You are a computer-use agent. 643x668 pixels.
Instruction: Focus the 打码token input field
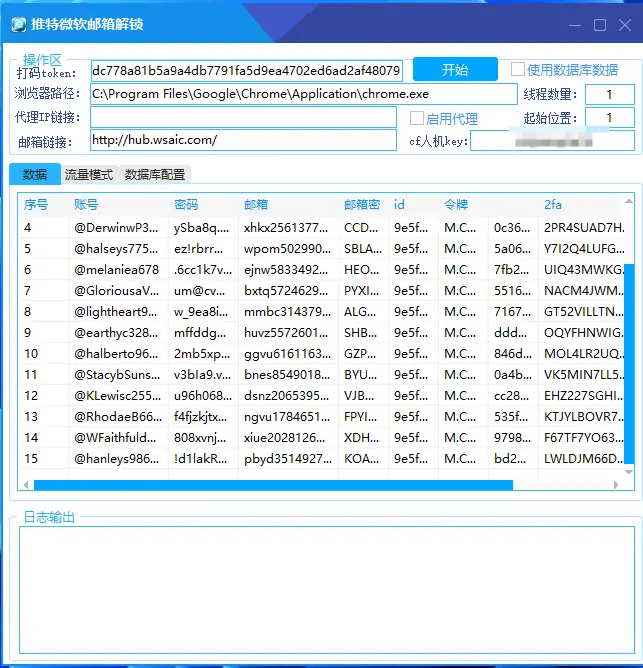(247, 71)
